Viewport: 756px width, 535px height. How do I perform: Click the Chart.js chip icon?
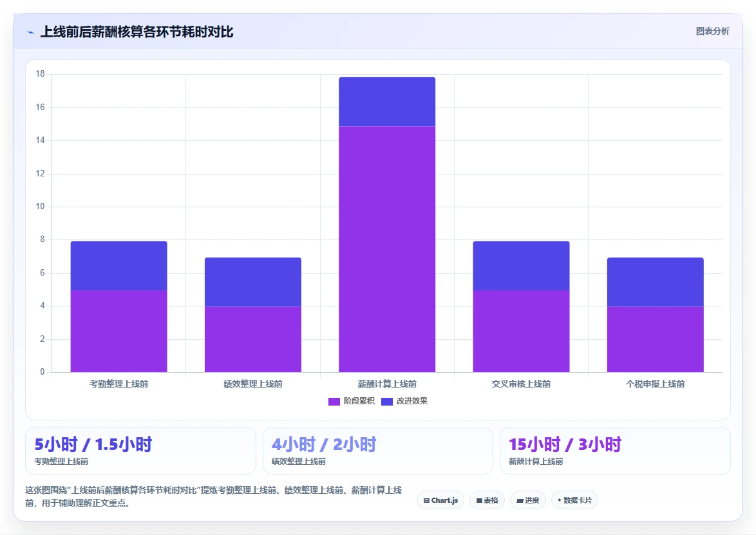426,501
